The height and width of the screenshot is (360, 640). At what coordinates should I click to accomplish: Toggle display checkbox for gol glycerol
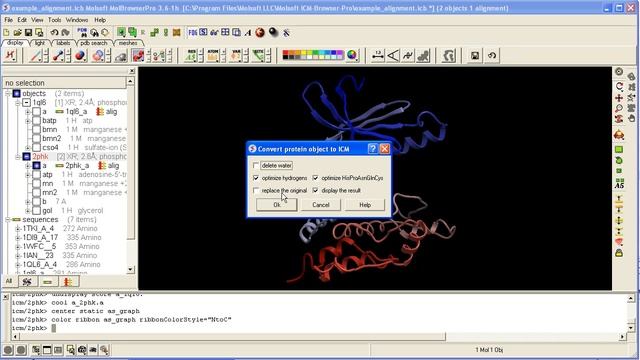coord(36,211)
